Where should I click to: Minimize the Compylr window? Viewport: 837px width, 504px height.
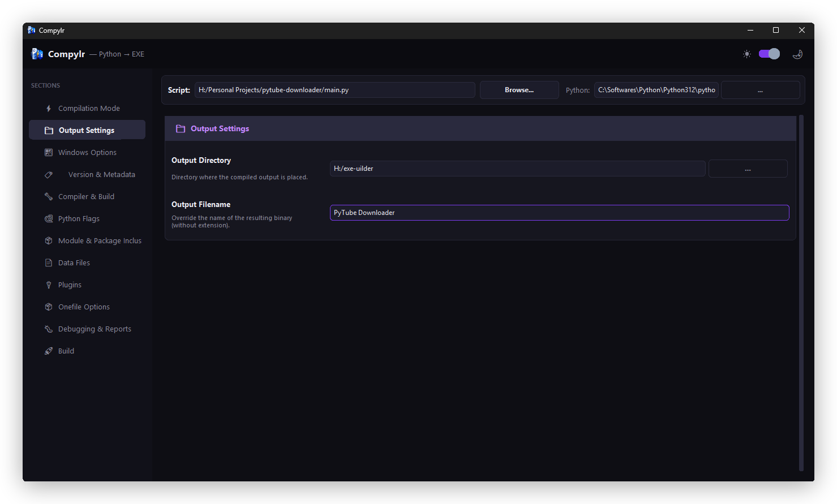(x=750, y=31)
